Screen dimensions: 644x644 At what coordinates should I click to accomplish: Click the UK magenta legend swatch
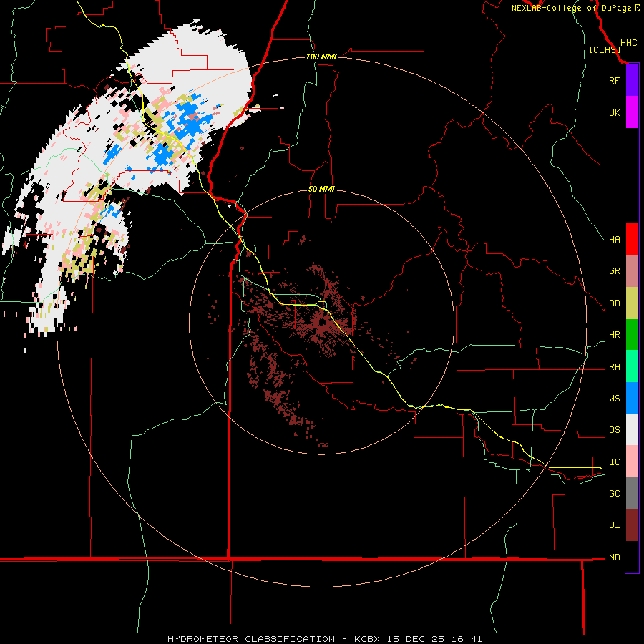(x=632, y=112)
